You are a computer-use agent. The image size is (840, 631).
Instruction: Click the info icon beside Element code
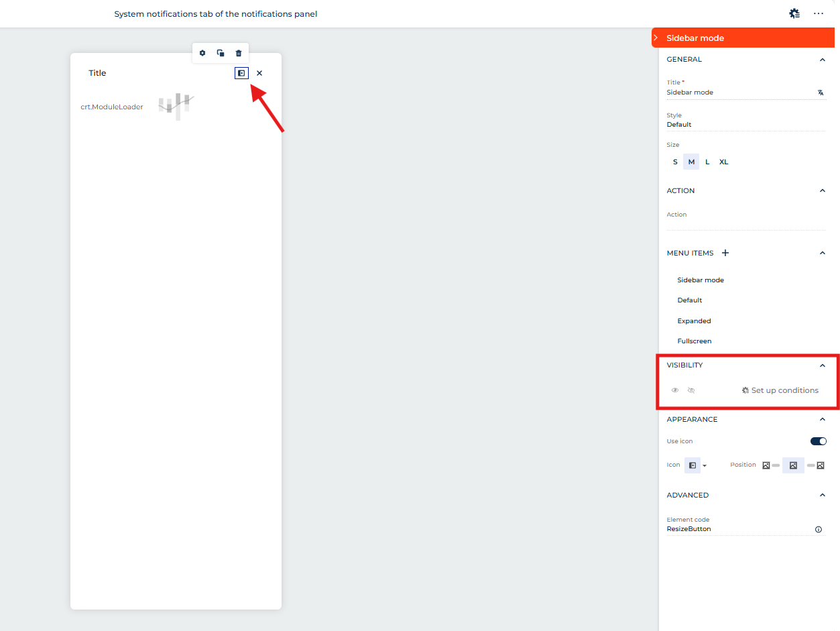819,529
